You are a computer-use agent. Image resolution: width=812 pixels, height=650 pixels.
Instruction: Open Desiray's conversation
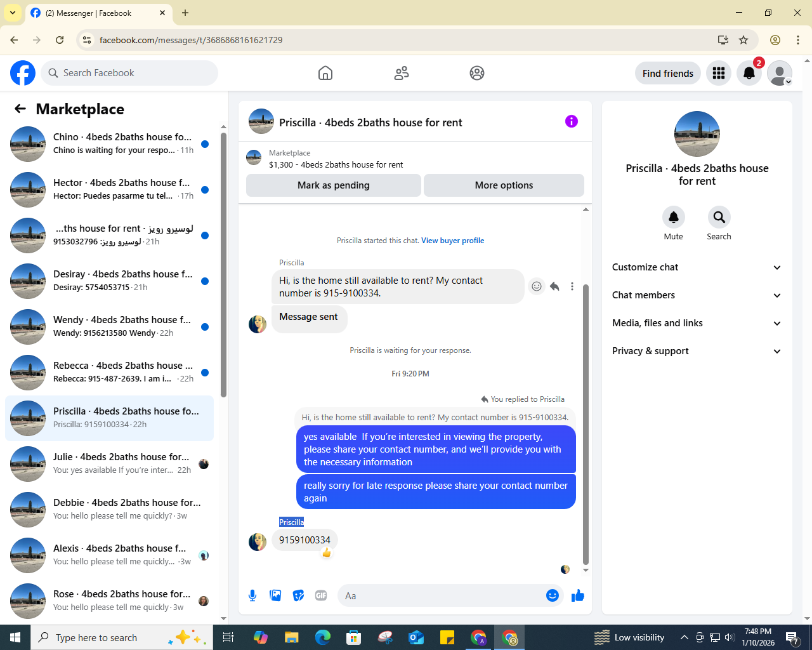click(110, 281)
